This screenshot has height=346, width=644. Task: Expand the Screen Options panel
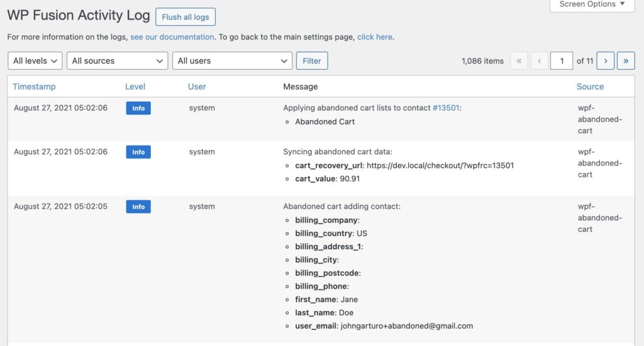click(592, 4)
